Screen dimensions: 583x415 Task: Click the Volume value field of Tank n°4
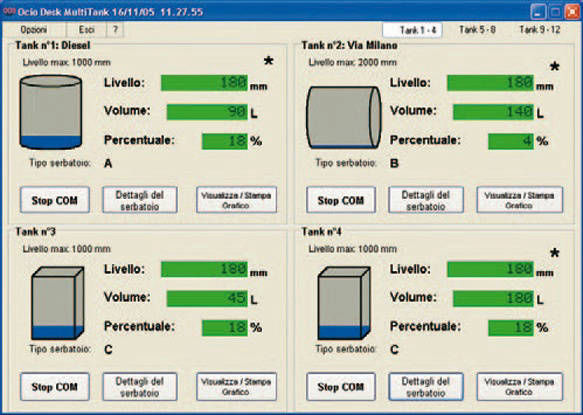click(493, 299)
